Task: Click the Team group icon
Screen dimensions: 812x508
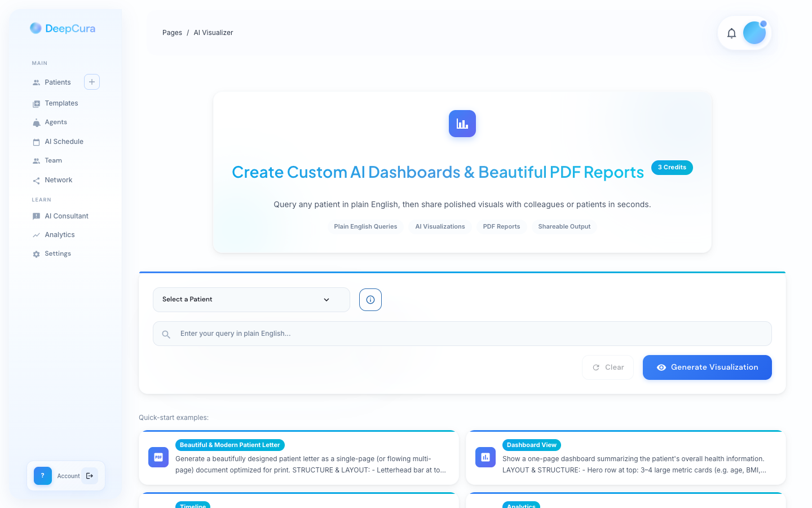Action: [x=36, y=161]
